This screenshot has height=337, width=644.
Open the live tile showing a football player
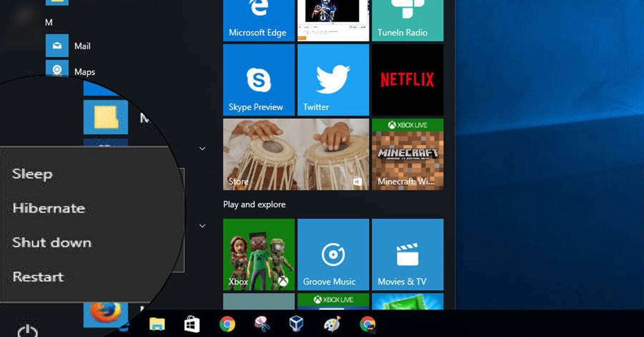[333, 20]
